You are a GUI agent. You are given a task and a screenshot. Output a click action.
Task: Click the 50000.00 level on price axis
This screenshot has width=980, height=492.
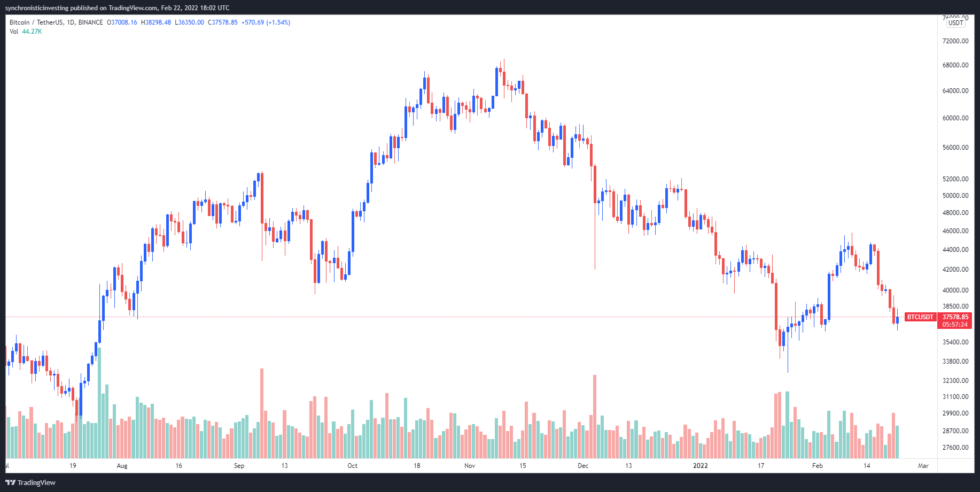(955, 196)
